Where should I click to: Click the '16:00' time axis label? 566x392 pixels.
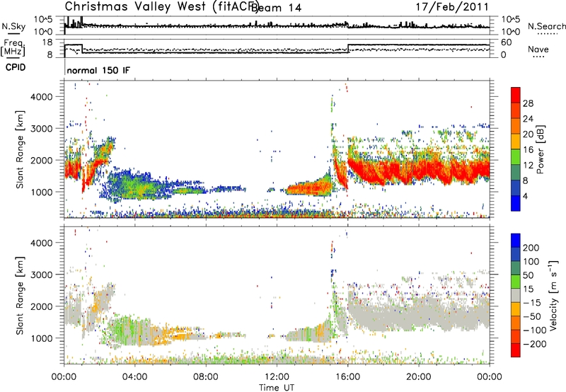click(347, 377)
